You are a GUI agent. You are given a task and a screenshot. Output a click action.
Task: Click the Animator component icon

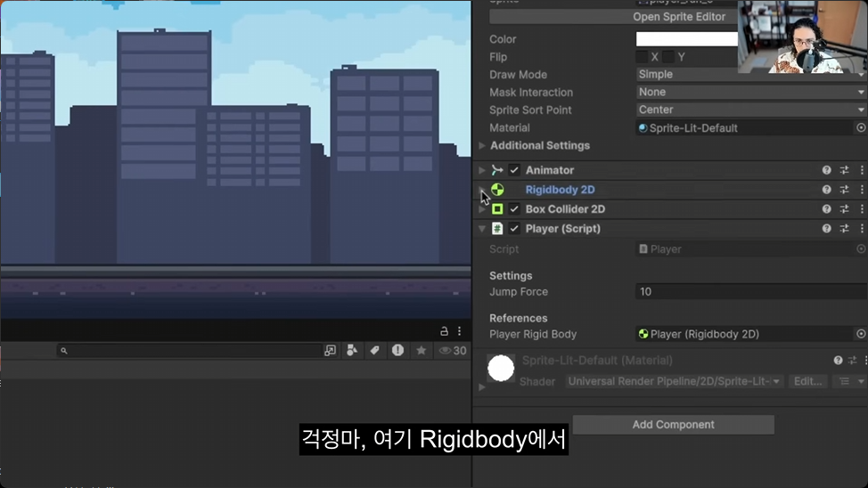(497, 170)
